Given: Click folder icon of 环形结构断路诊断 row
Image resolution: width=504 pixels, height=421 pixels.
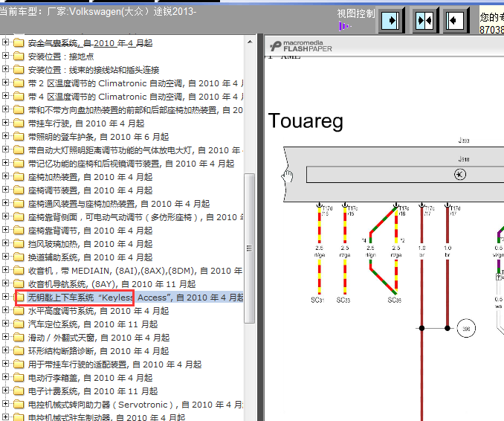Looking at the screenshot, I should (x=19, y=351).
